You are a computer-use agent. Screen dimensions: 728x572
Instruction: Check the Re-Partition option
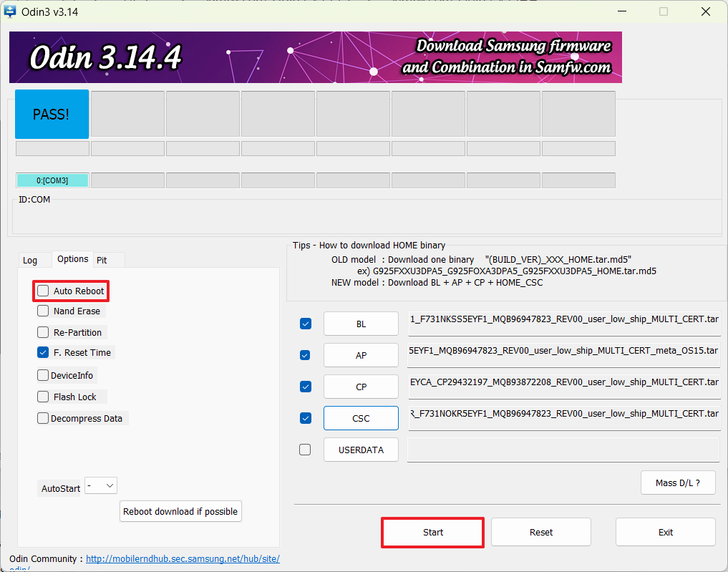[x=43, y=332]
